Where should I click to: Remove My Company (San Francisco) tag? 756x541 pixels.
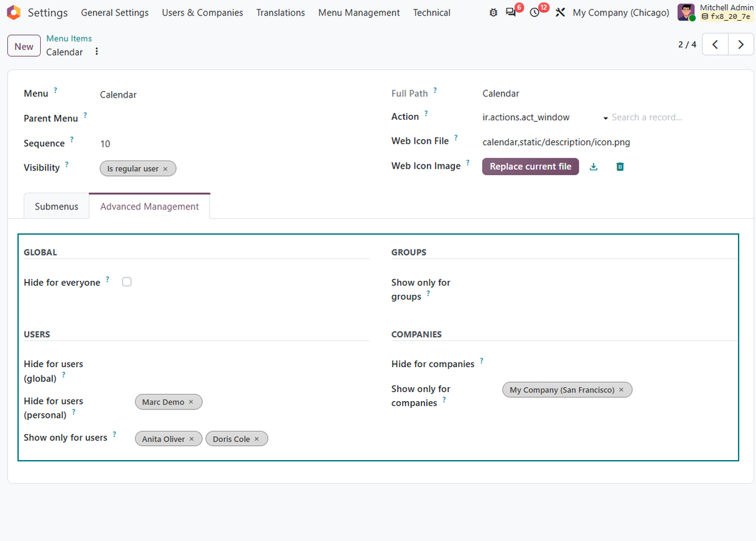pyautogui.click(x=621, y=391)
